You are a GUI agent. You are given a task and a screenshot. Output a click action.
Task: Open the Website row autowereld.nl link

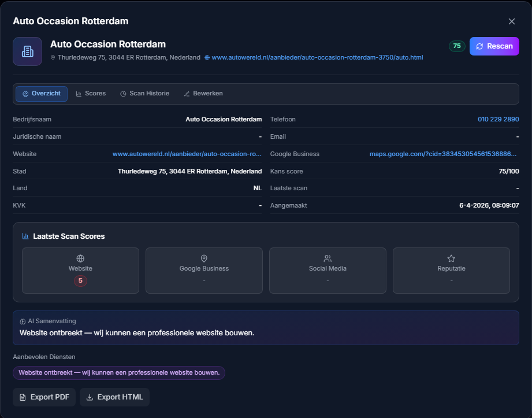[x=187, y=154]
